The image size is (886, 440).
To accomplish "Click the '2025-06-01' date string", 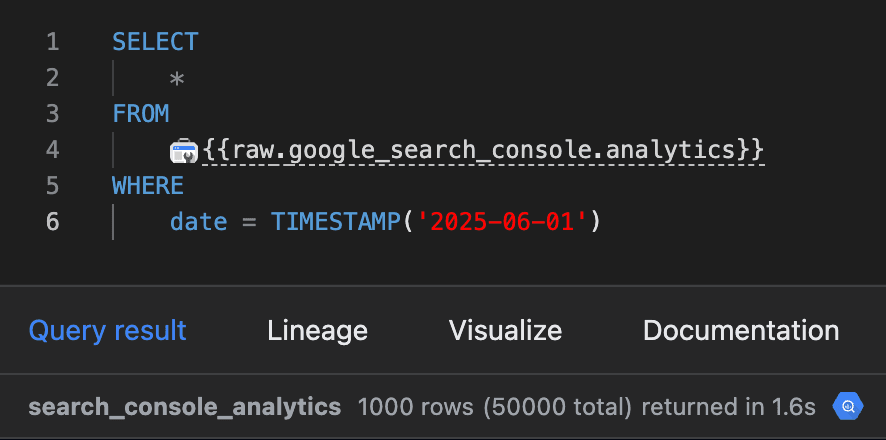I will [x=502, y=222].
